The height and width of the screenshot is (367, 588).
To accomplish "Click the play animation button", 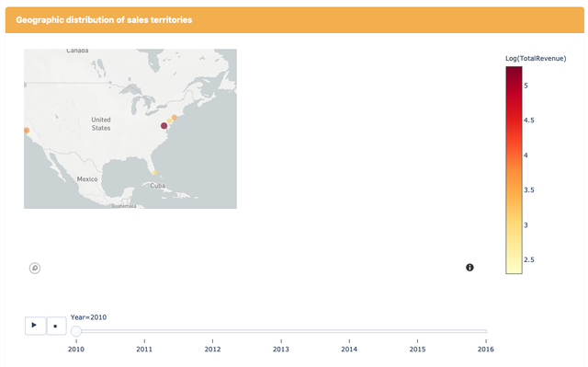I will pyautogui.click(x=36, y=326).
